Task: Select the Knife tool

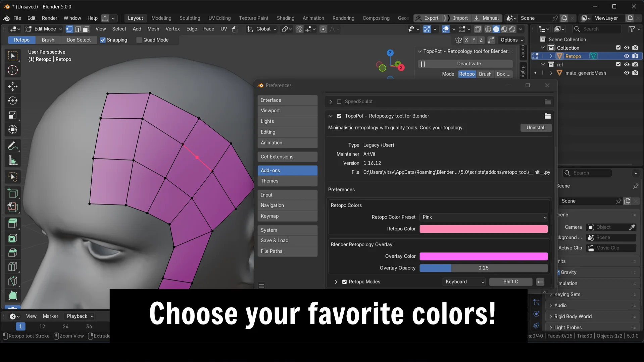Action: point(13,281)
